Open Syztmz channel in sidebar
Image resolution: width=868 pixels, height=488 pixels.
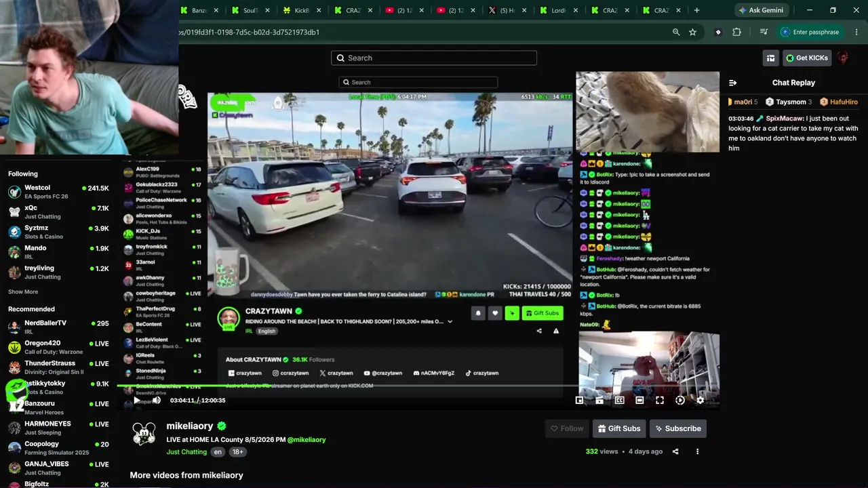(58, 232)
